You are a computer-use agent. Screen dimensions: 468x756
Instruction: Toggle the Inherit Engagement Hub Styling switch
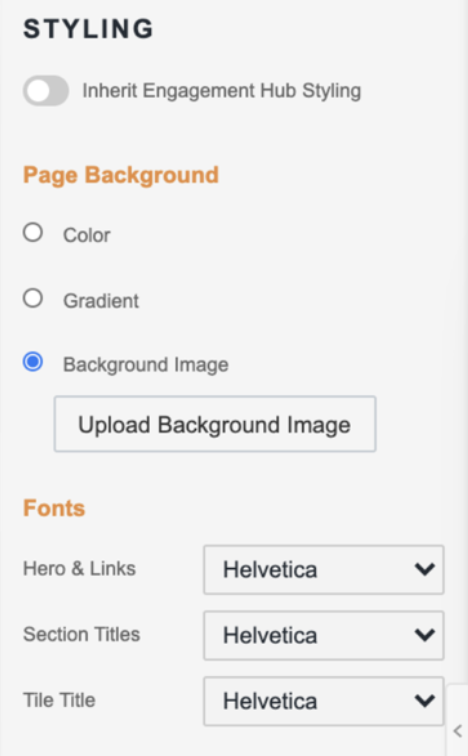pyautogui.click(x=46, y=91)
